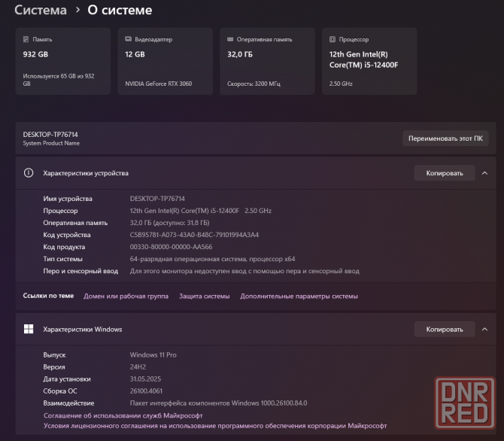Open the Процессор i5-12400F card

(x=369, y=61)
